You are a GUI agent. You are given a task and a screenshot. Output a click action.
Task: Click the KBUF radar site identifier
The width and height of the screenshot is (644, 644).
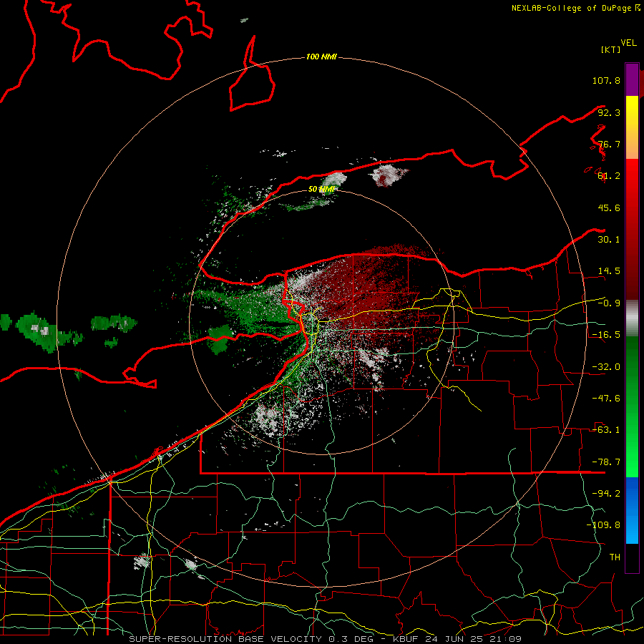[407, 639]
